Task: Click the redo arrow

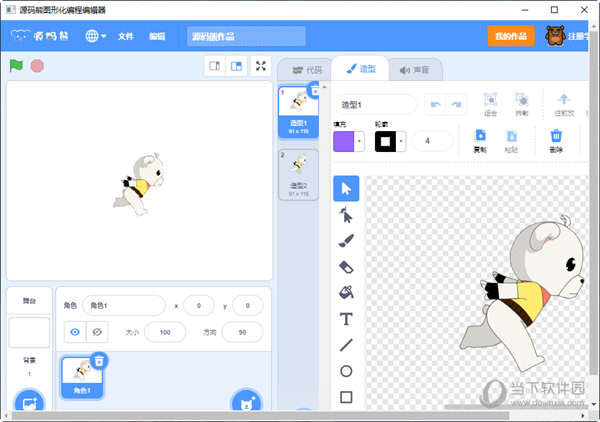Action: (x=456, y=104)
